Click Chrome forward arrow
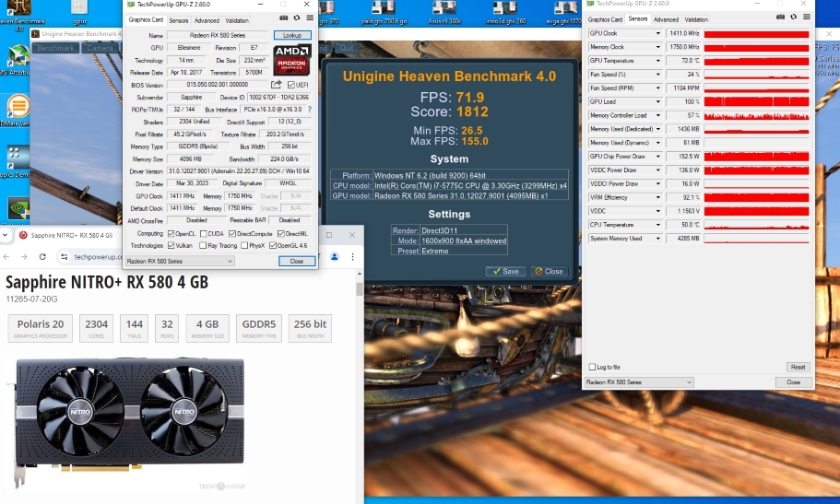This screenshot has height=504, width=840. (x=24, y=257)
